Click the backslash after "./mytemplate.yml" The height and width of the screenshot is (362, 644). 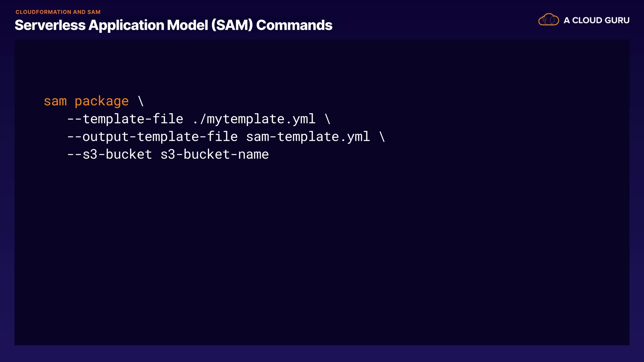click(328, 119)
